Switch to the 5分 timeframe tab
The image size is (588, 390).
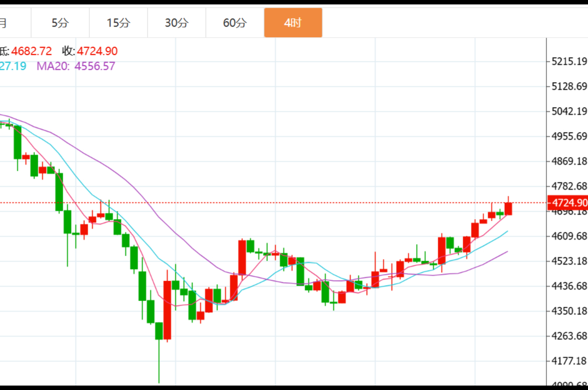(x=60, y=23)
